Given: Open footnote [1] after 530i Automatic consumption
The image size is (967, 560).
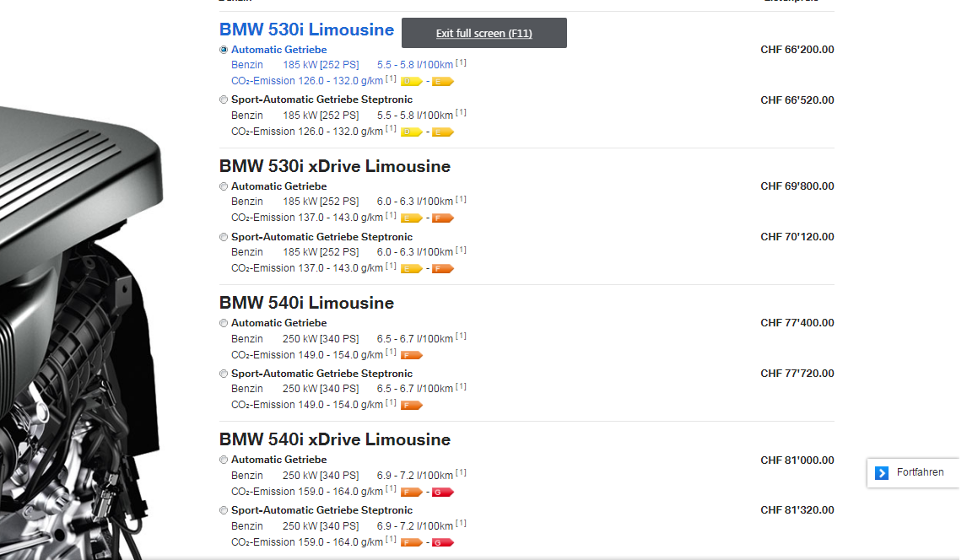Looking at the screenshot, I should (461, 63).
